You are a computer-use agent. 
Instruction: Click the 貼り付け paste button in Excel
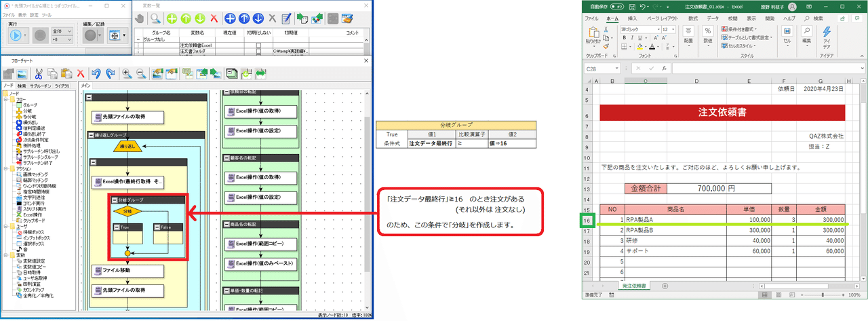[x=593, y=36]
